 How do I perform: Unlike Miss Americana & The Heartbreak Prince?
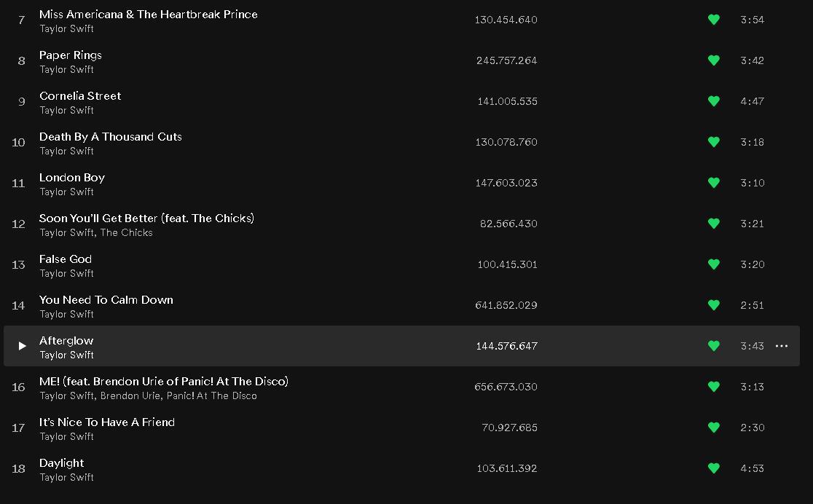pyautogui.click(x=714, y=20)
